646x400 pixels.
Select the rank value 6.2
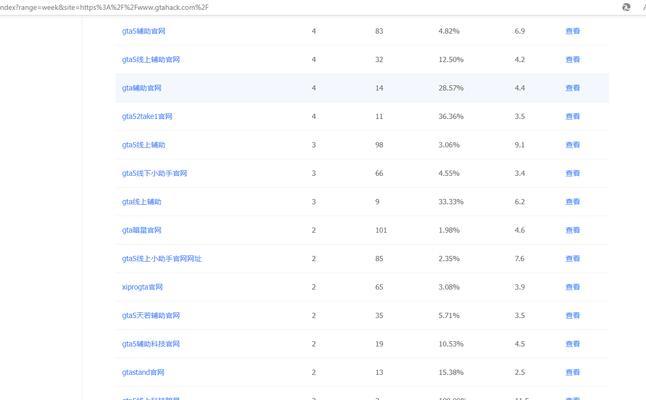tap(520, 201)
